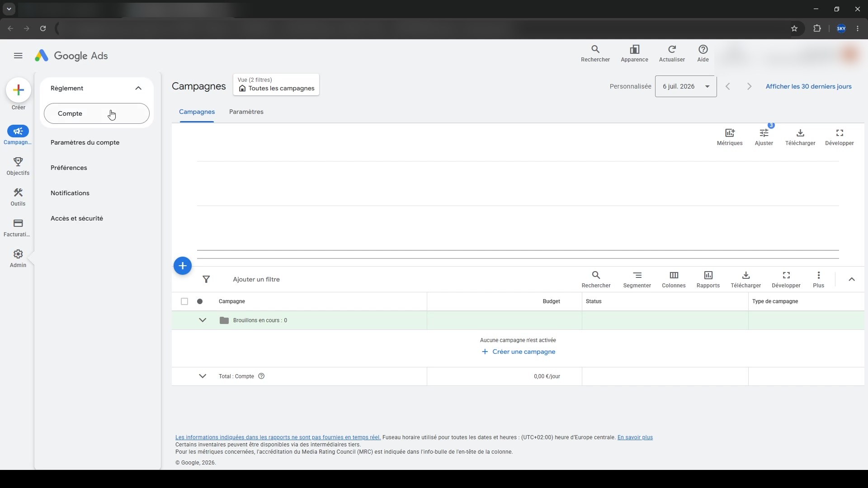Switch to the Paramètres tab
868x488 pixels.
point(246,112)
